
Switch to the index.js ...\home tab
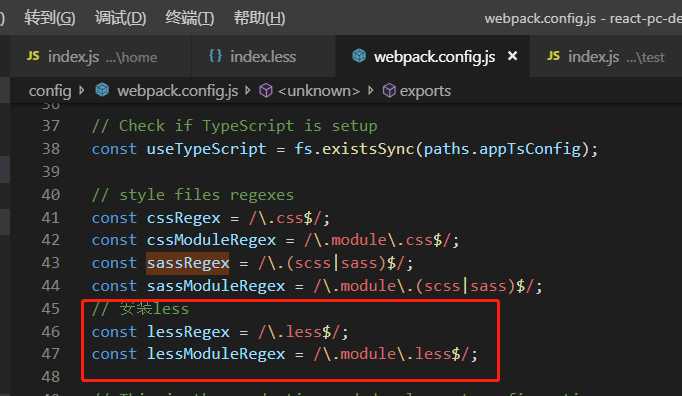pyautogui.click(x=100, y=57)
